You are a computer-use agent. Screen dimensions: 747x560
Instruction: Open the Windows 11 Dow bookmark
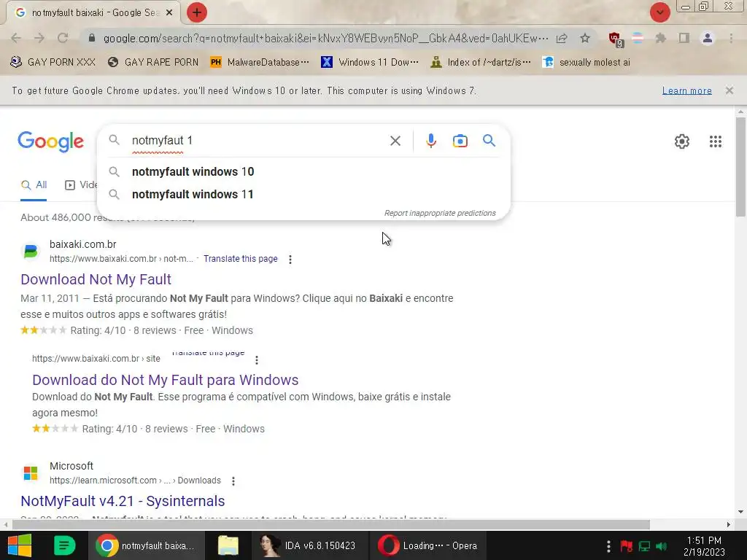click(370, 62)
